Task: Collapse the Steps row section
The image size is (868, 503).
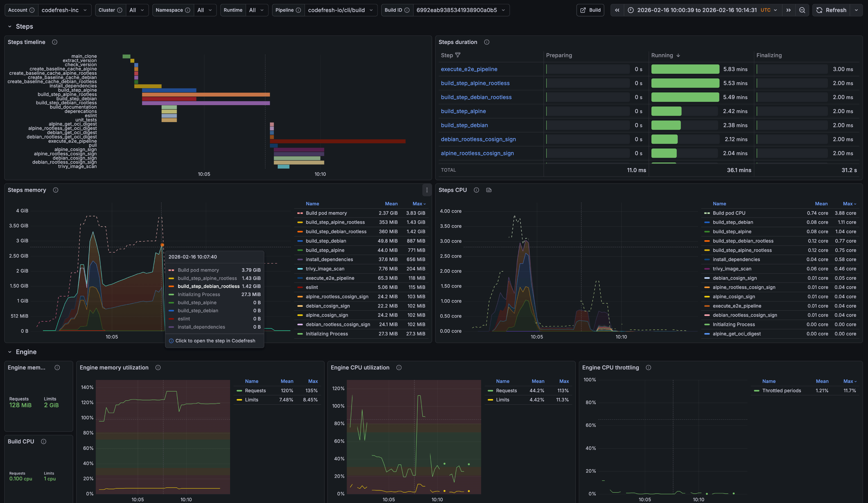Action: tap(10, 27)
